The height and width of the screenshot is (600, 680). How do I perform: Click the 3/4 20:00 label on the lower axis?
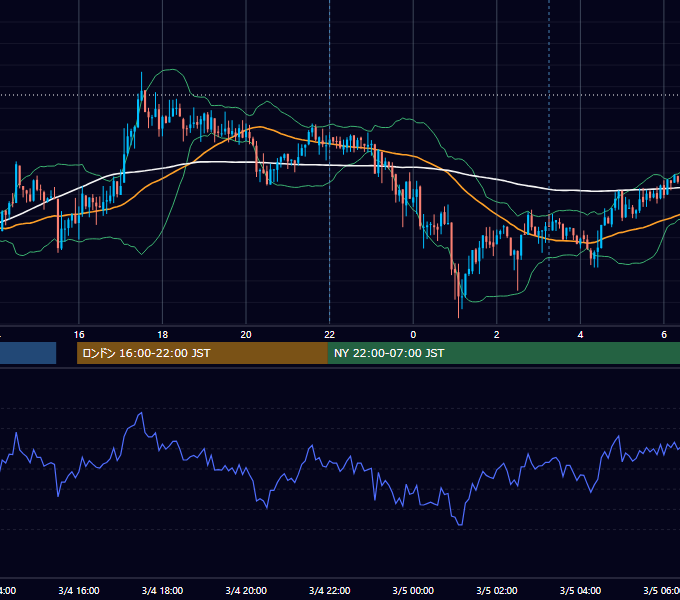point(246,590)
